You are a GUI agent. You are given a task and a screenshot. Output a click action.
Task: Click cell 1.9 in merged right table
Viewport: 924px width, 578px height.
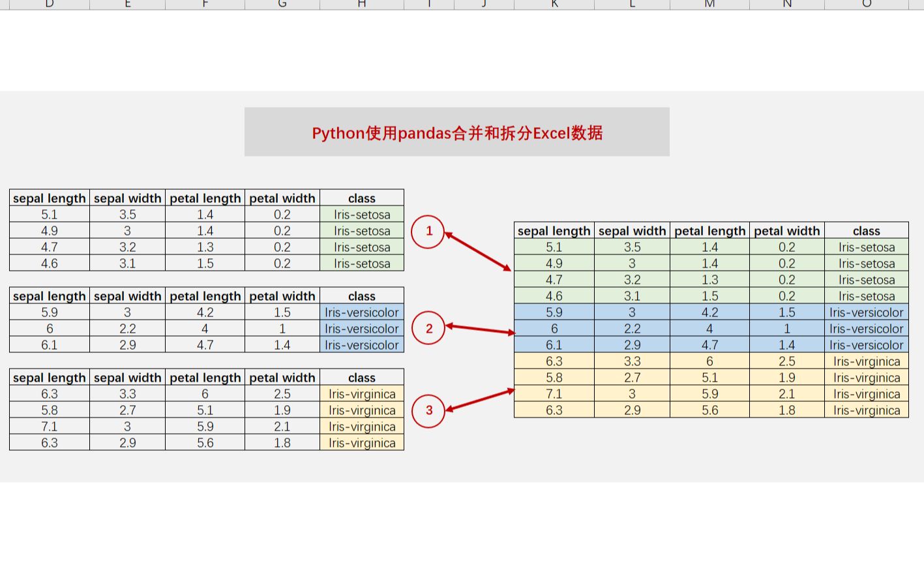coord(787,377)
